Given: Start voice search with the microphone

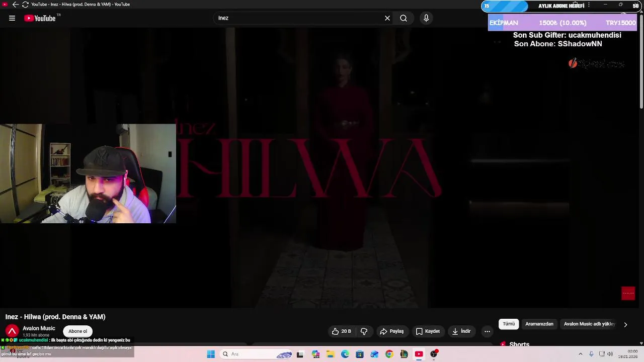Looking at the screenshot, I should pyautogui.click(x=426, y=18).
